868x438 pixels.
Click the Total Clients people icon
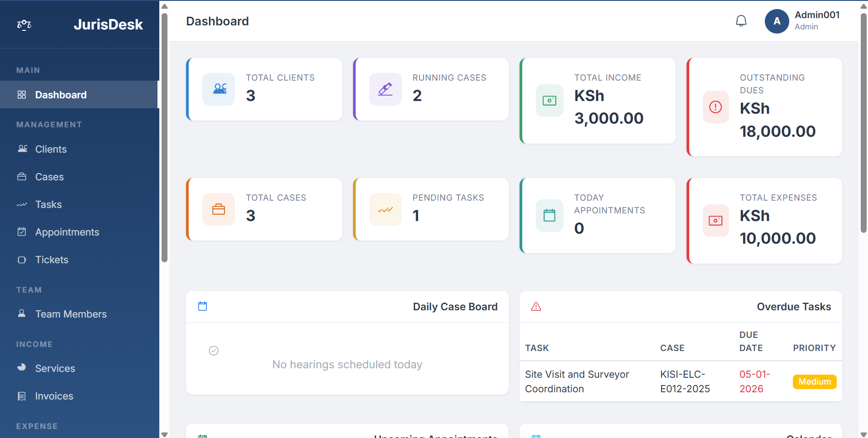coord(219,89)
